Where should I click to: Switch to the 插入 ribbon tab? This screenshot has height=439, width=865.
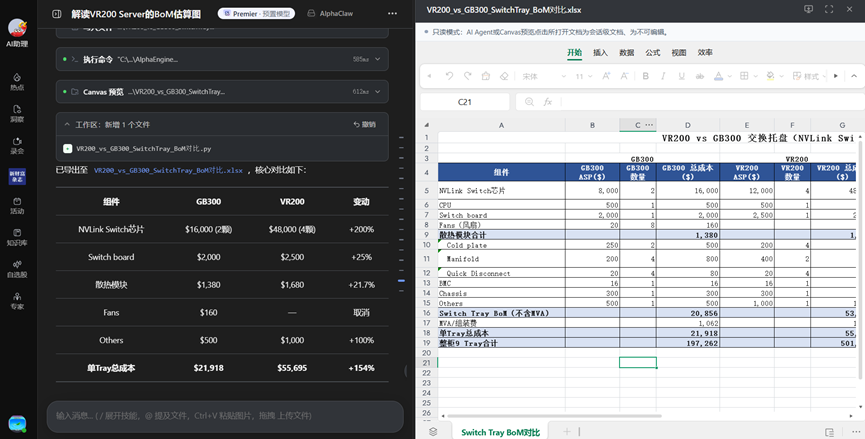point(600,52)
